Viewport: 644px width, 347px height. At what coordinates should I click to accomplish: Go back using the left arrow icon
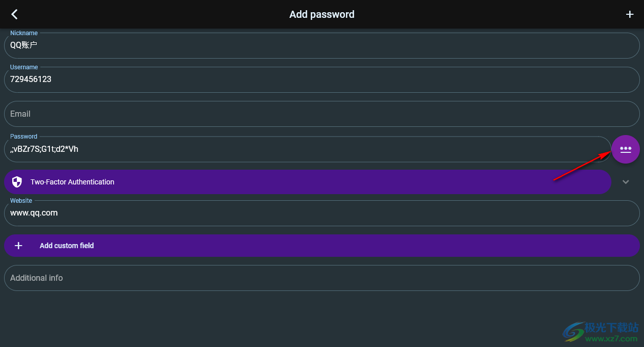click(14, 14)
